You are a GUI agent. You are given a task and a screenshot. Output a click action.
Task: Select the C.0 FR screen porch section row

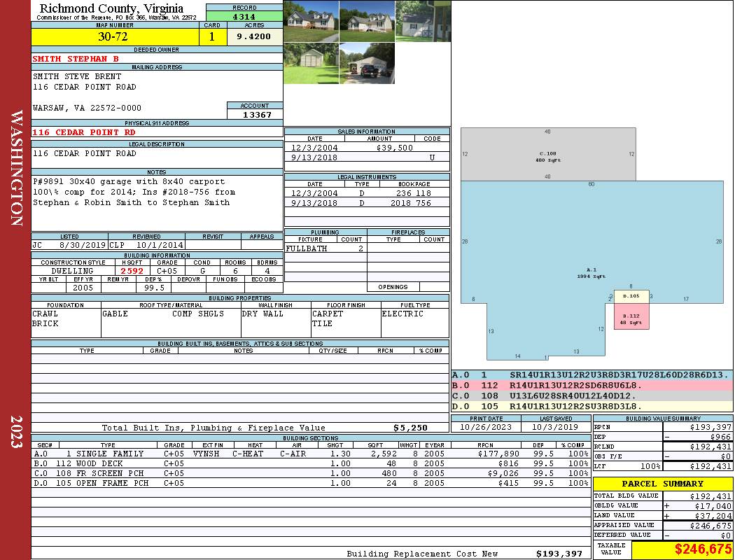[310, 473]
